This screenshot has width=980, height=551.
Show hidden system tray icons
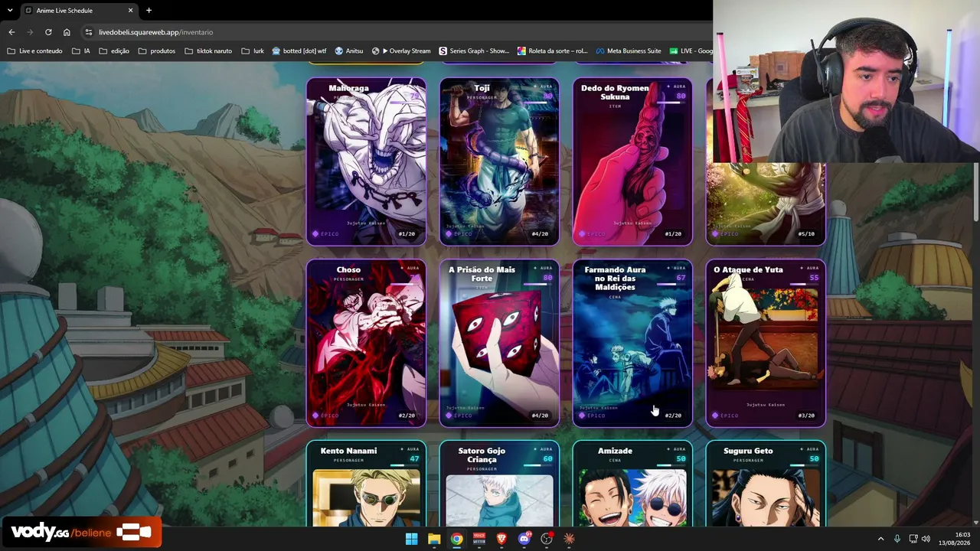click(x=880, y=539)
